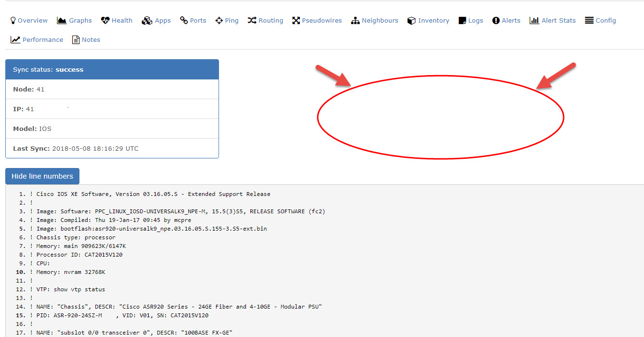Click the Routing shuffle icon
The image size is (644, 337).
(252, 20)
